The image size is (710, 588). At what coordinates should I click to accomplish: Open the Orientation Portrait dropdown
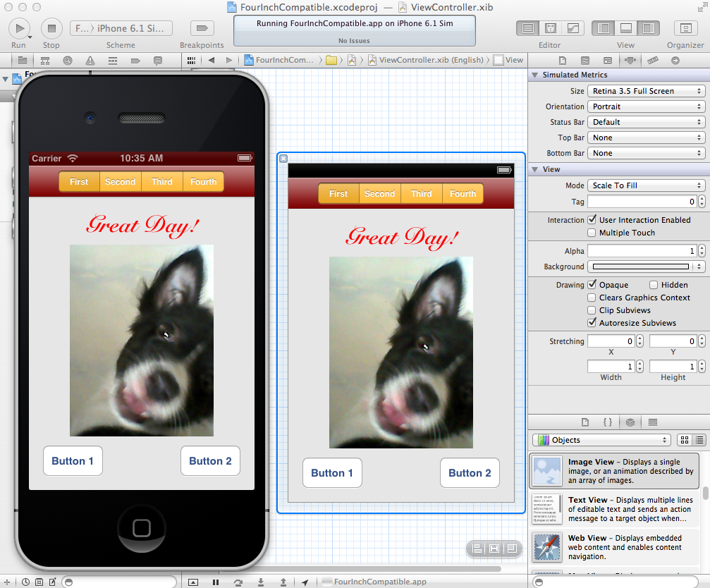646,106
